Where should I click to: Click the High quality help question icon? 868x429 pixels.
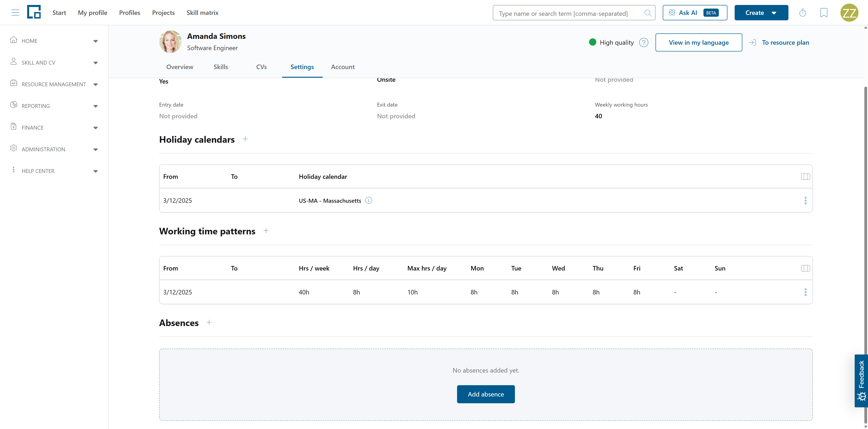pos(644,43)
